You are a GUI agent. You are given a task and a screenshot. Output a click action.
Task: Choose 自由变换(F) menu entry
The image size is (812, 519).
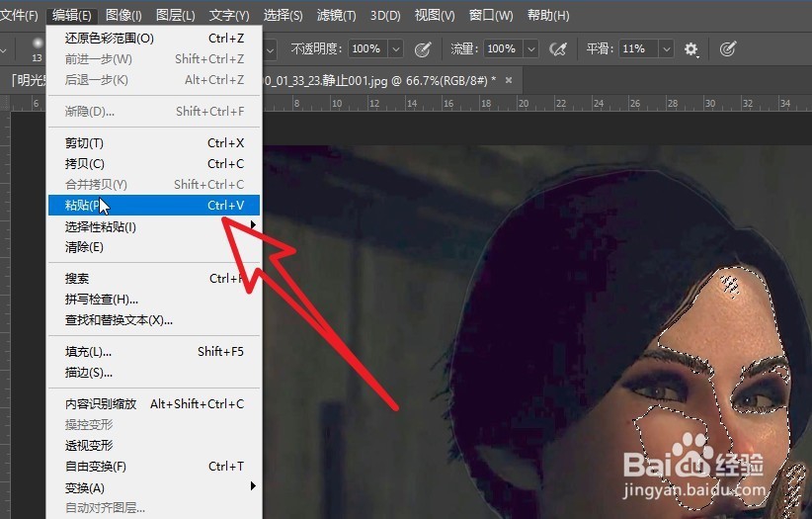tap(154, 467)
